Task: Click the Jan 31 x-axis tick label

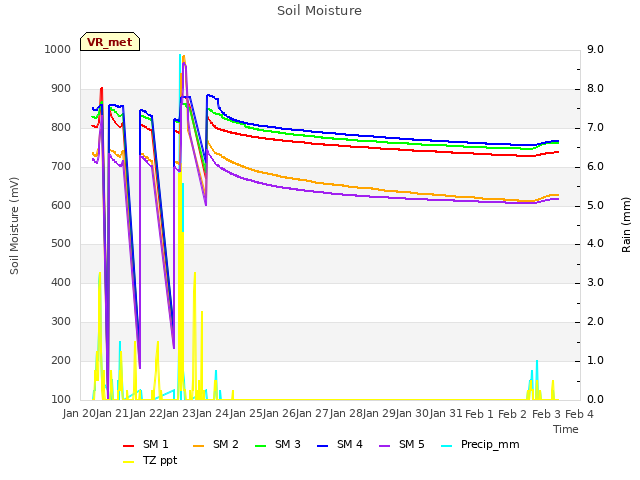Action: pos(445,414)
